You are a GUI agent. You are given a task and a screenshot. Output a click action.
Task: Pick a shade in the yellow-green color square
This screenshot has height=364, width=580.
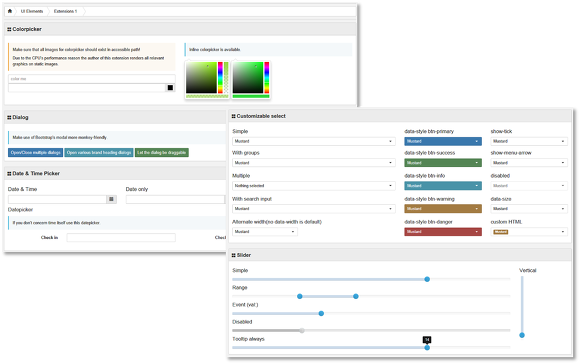point(201,77)
